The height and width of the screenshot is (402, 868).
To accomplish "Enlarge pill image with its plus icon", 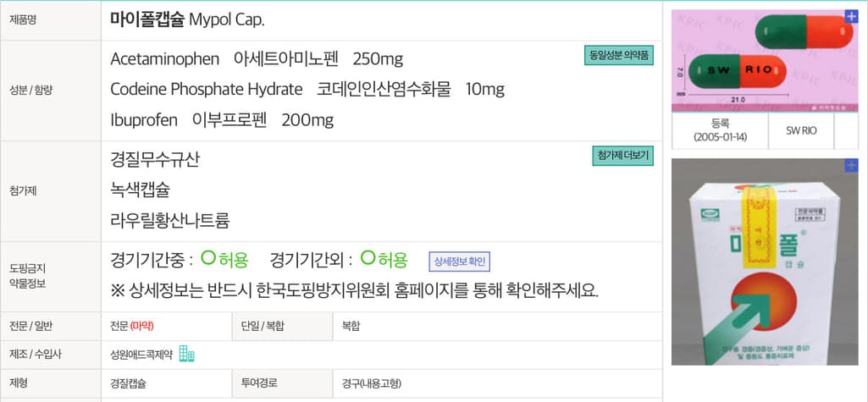I will coord(850,16).
